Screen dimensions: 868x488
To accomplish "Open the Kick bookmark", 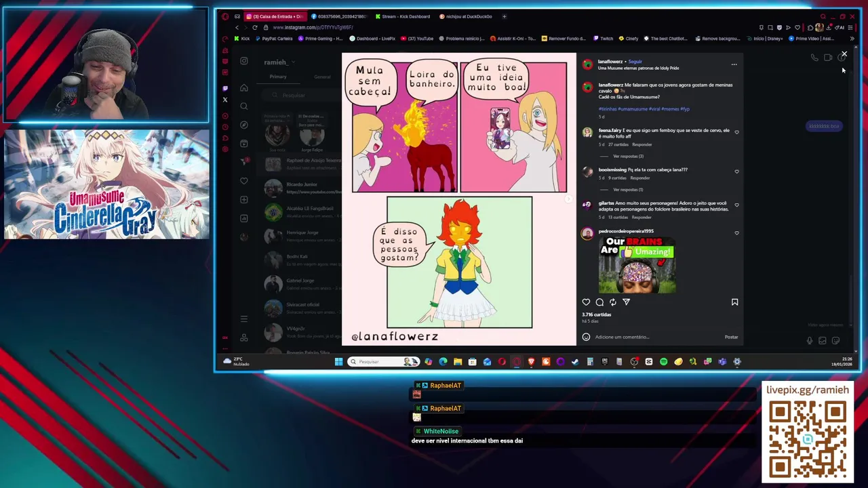I will click(x=241, y=39).
